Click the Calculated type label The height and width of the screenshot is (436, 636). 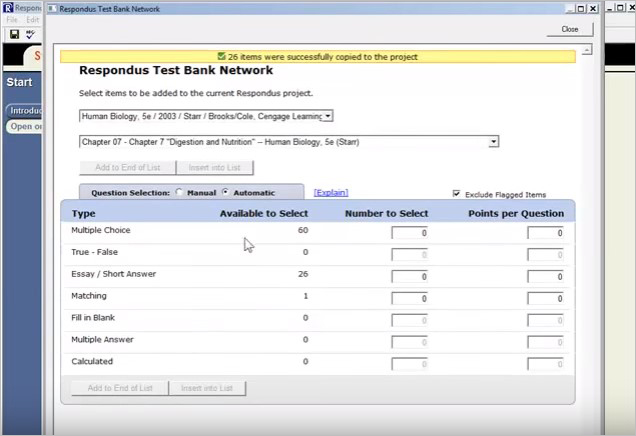pyautogui.click(x=92, y=361)
